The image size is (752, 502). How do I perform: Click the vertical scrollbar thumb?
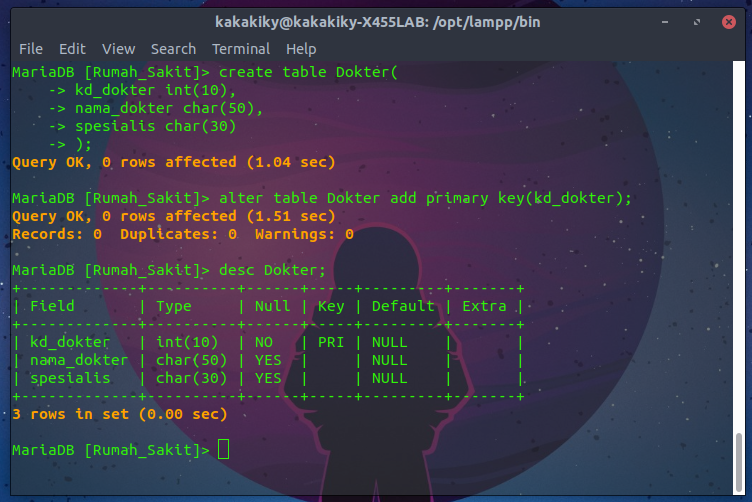[x=739, y=462]
